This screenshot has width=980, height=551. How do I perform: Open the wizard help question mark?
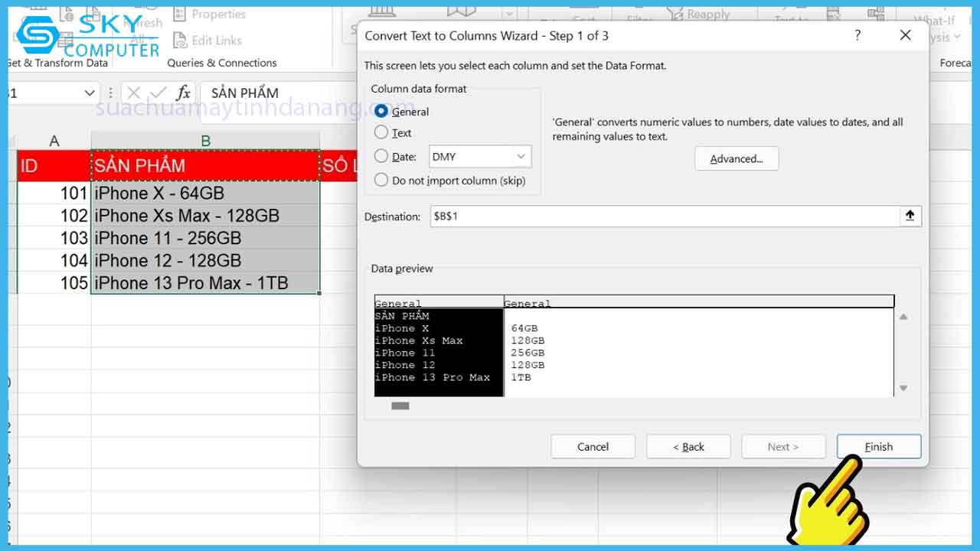pos(857,36)
